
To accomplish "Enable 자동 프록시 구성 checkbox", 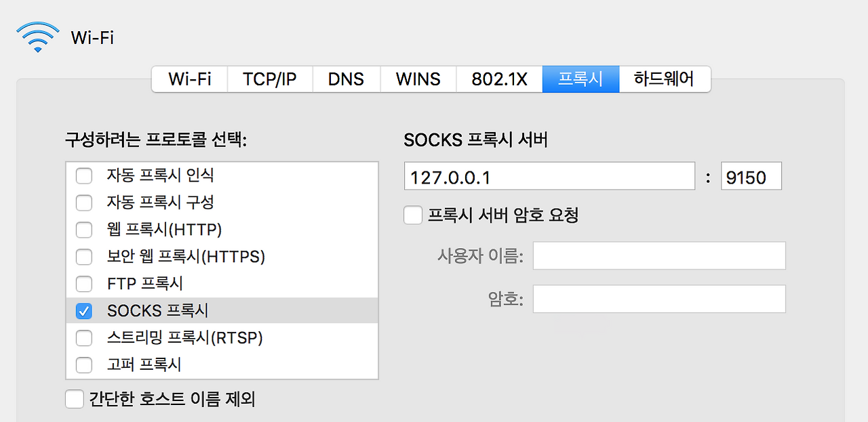I will click(x=84, y=203).
